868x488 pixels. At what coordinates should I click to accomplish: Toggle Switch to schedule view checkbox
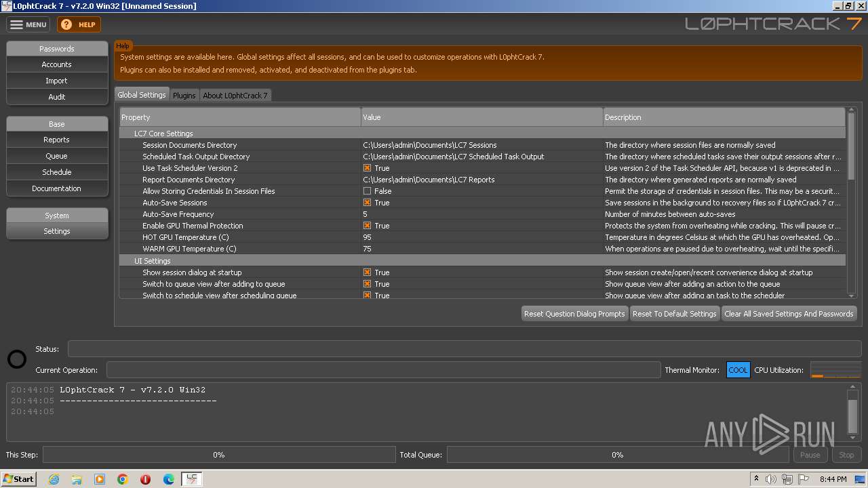coord(367,296)
